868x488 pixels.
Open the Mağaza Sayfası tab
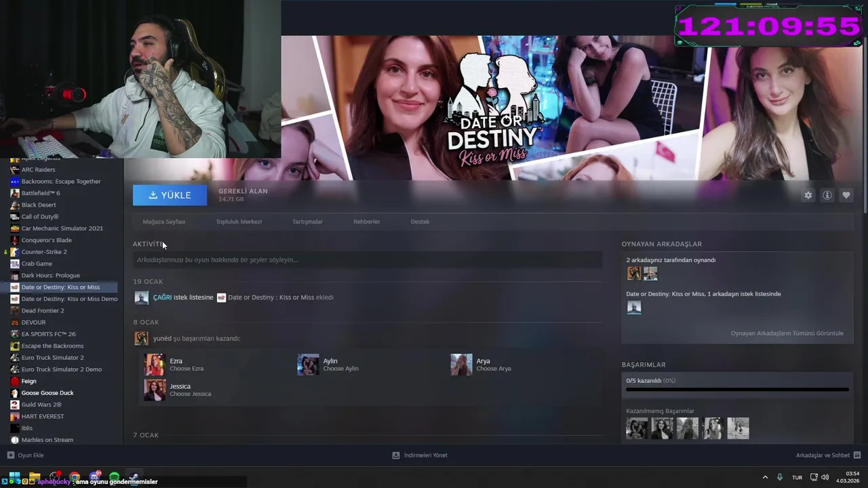(163, 222)
